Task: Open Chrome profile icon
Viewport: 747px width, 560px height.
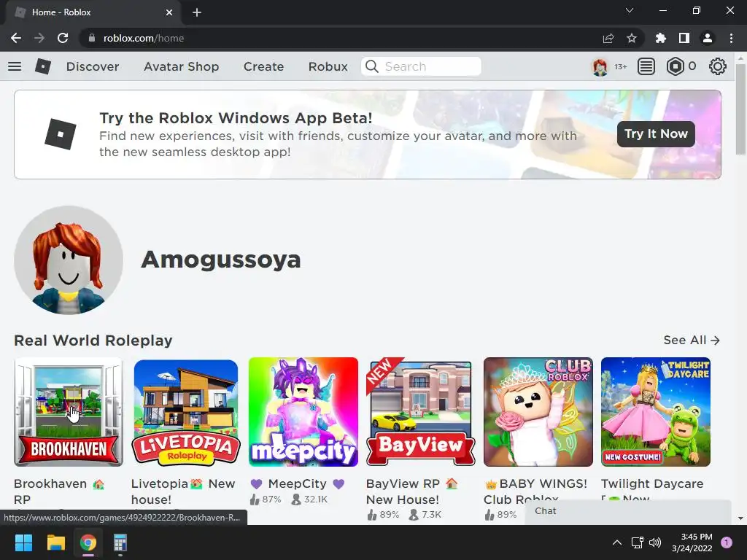Action: (x=708, y=38)
